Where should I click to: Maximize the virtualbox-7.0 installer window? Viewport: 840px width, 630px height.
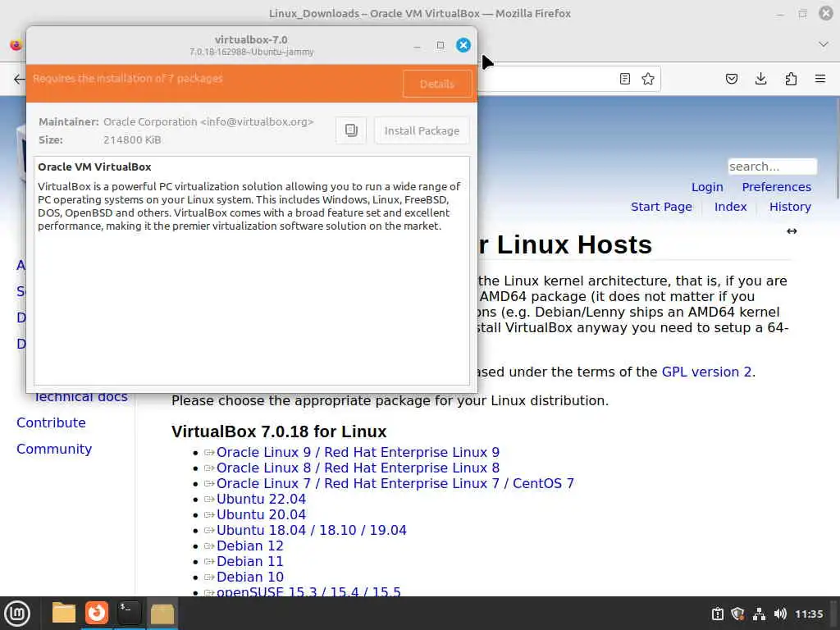441,45
